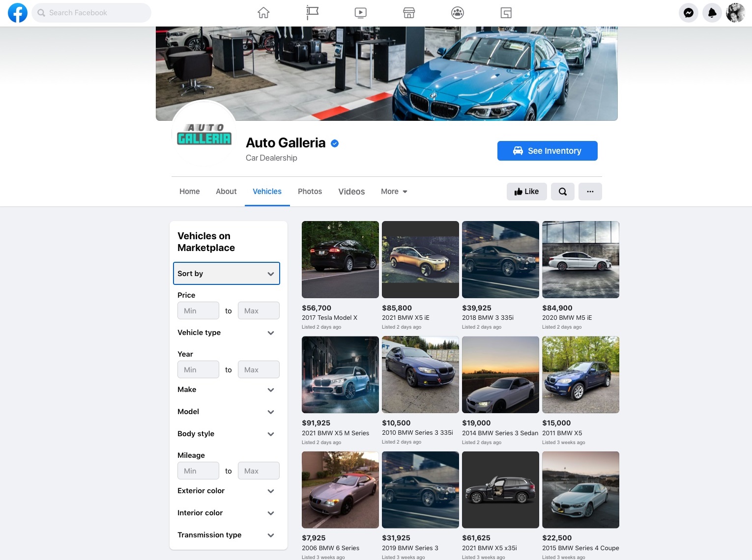Expand the Interior color filter
752x560 pixels.
click(x=227, y=513)
